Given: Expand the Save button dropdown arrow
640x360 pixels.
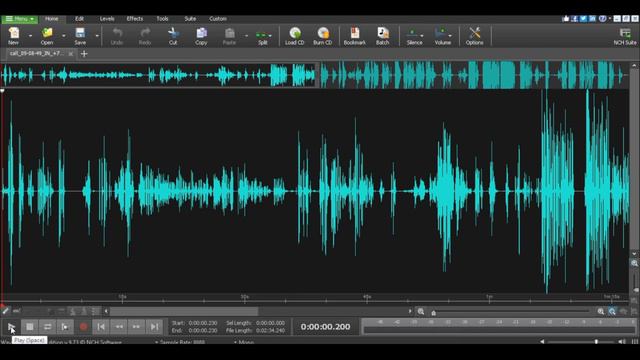Looking at the screenshot, I should pos(97,36).
